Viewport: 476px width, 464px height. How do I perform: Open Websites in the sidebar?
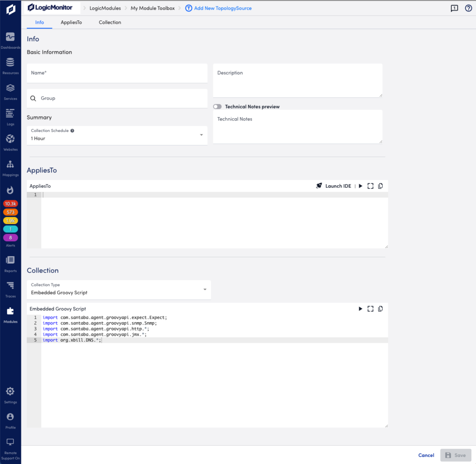(x=10, y=139)
